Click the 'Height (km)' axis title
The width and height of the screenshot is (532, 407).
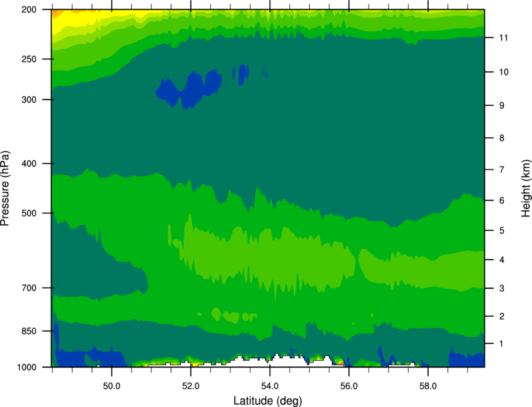click(526, 188)
